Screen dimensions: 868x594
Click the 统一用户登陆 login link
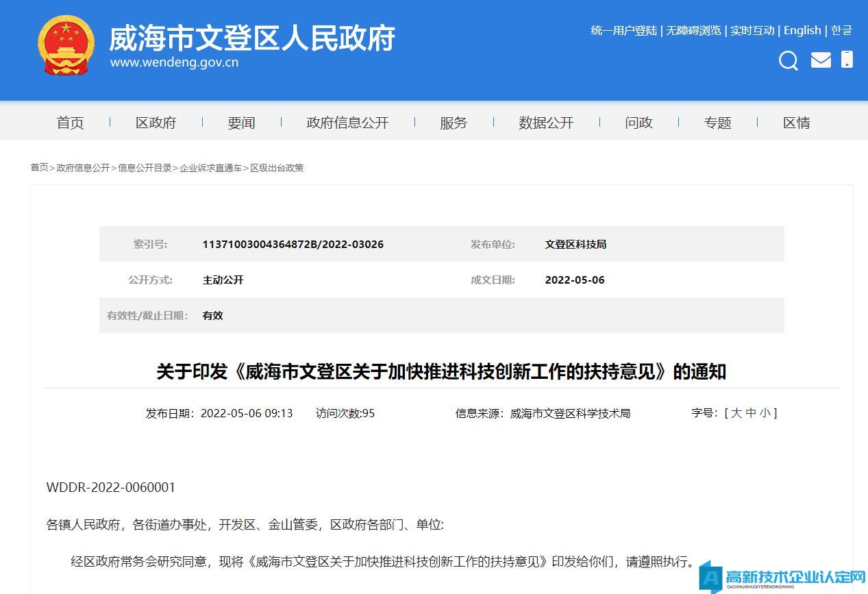[623, 30]
